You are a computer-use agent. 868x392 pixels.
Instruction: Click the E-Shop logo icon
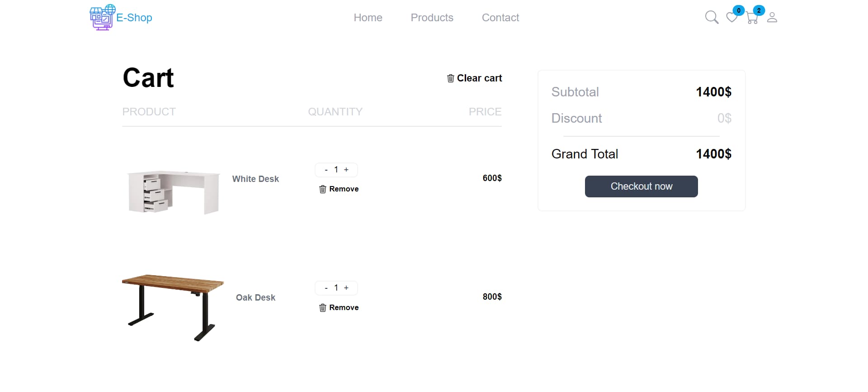102,18
